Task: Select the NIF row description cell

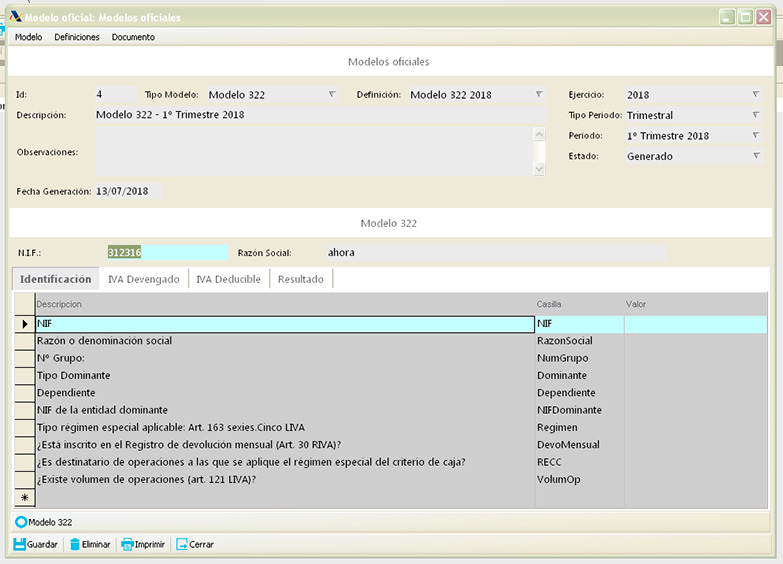Action: click(x=285, y=324)
